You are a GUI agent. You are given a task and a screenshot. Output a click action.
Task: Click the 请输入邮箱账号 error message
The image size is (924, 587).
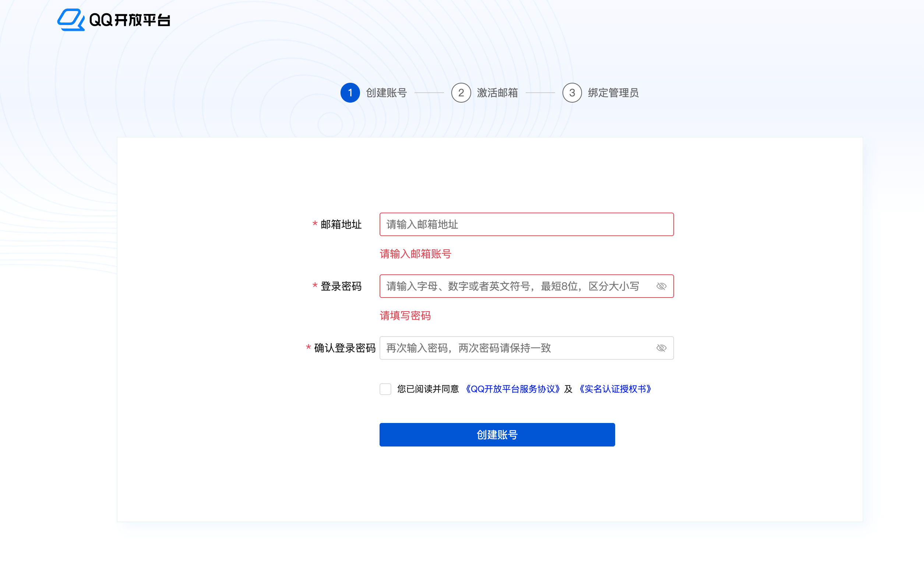(x=415, y=254)
